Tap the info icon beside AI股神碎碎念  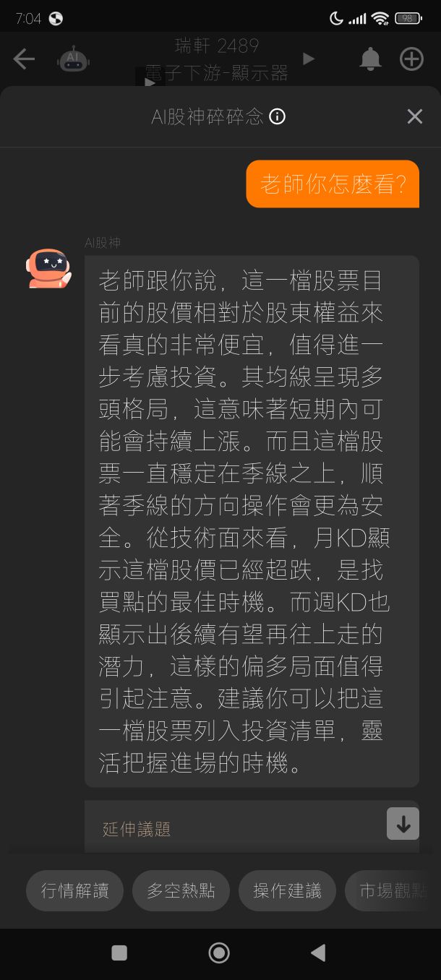[277, 116]
